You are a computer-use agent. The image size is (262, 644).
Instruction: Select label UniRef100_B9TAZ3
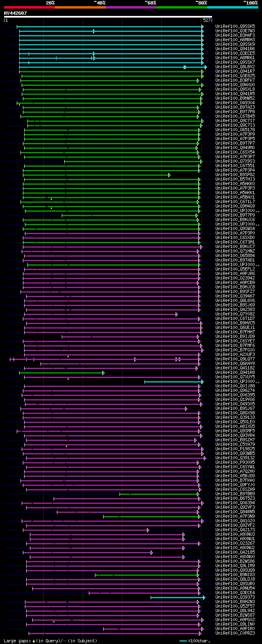(x=235, y=107)
